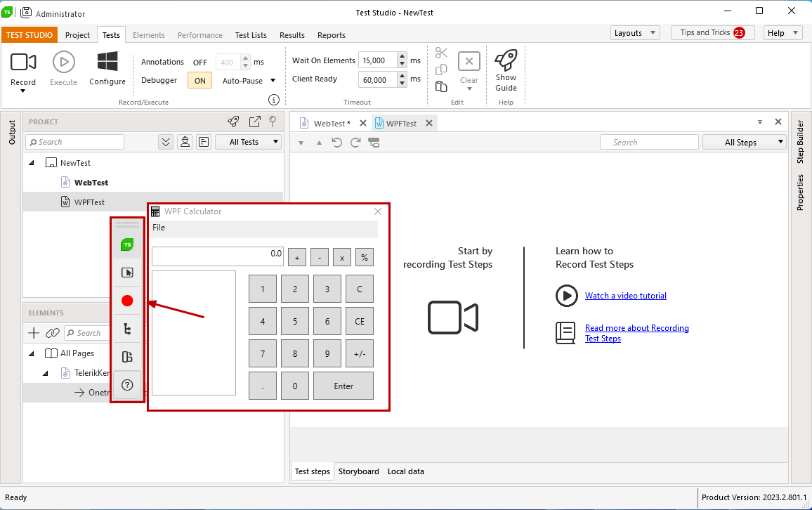Click the list view icon beside All Tests
This screenshot has height=510, width=812.
click(204, 142)
